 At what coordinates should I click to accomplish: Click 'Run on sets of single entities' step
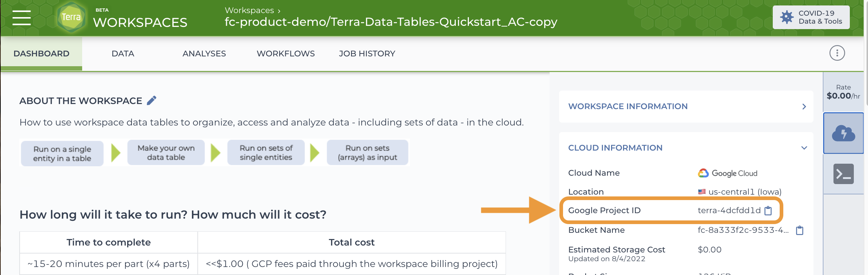(266, 152)
